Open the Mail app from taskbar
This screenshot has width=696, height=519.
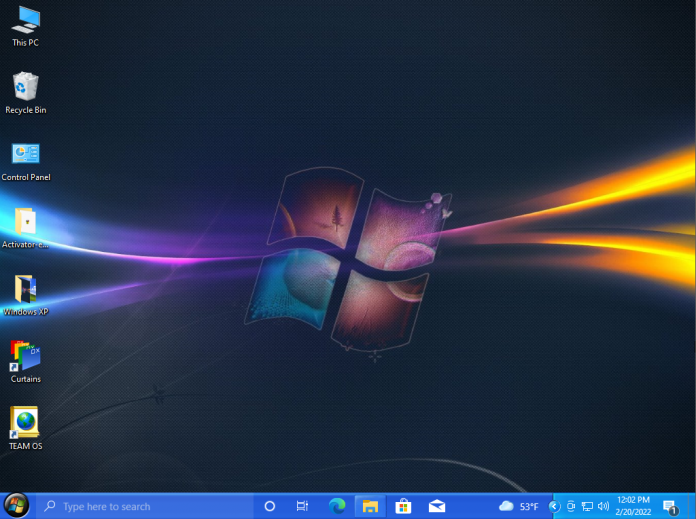pyautogui.click(x=437, y=506)
